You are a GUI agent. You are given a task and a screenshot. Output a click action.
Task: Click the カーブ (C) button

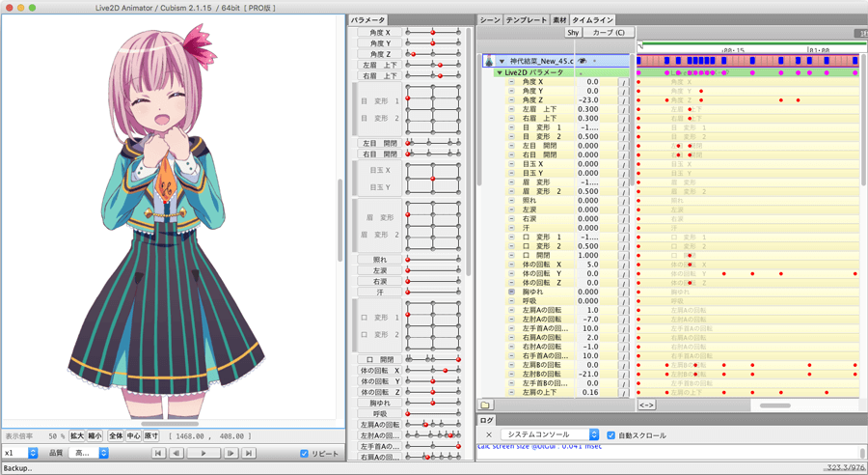coord(609,33)
